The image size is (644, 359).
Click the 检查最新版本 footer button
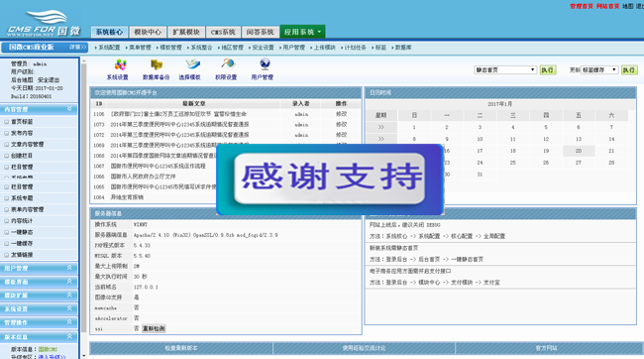coord(181,348)
